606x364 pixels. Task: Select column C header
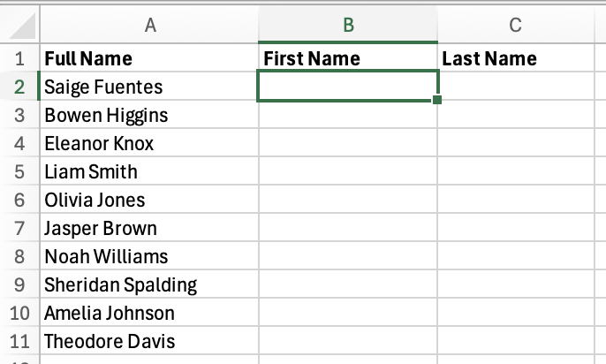point(515,26)
